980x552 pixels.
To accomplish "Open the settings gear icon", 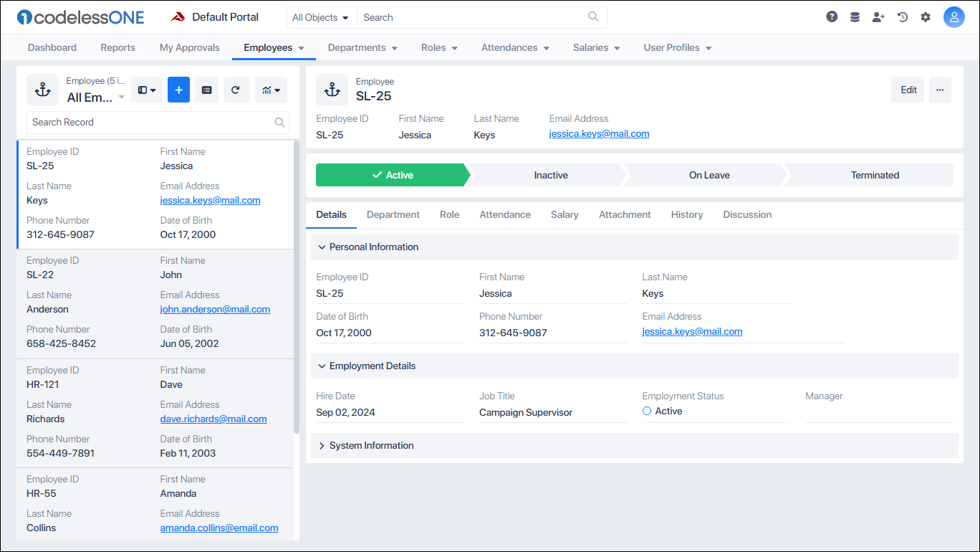I will 926,16.
